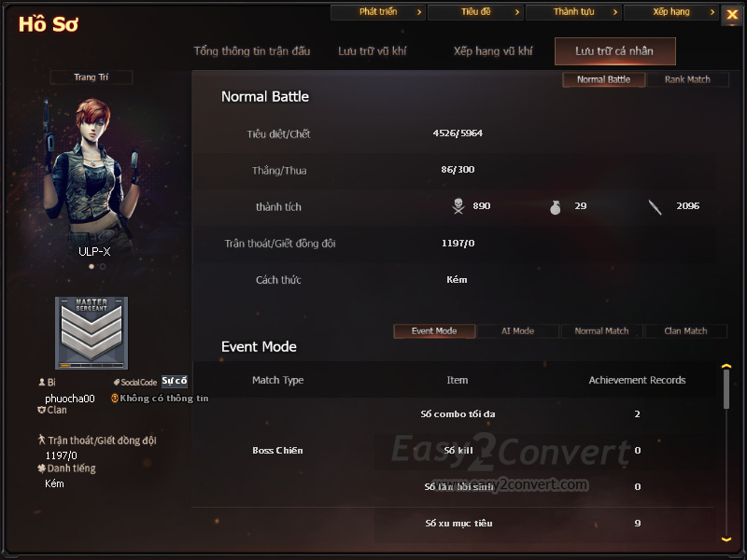
Task: Select the first character page dot
Action: click(92, 266)
